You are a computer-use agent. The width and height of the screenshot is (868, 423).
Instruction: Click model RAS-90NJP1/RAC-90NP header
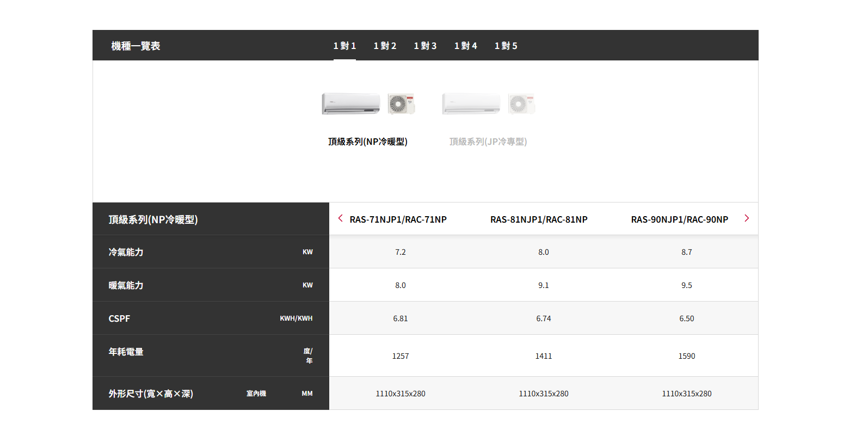pyautogui.click(x=679, y=219)
